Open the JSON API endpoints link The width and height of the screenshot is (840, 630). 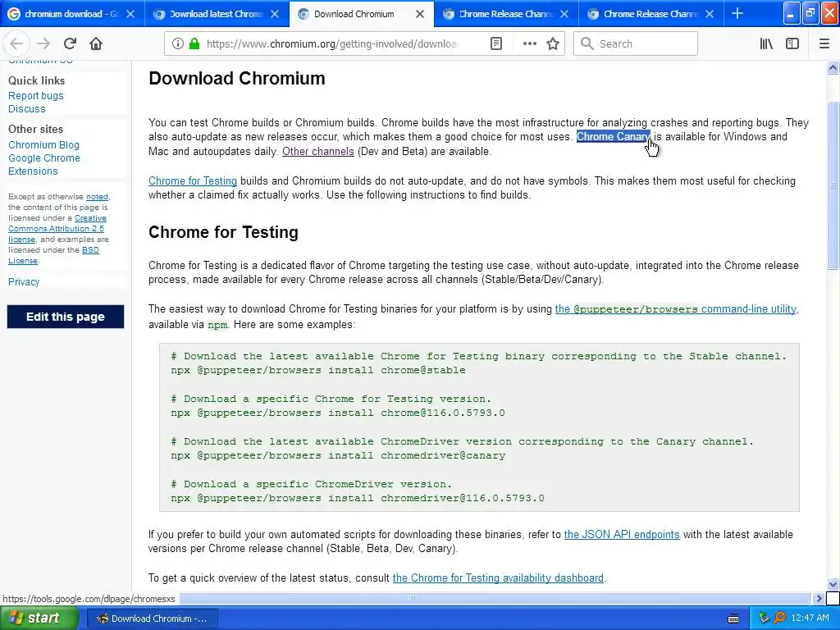(622, 534)
